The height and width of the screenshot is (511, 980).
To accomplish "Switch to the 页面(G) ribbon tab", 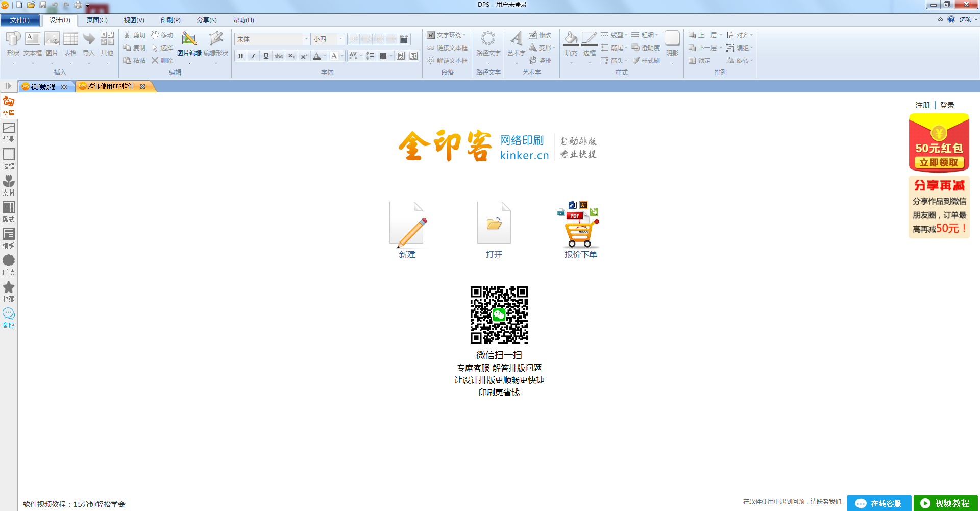I will click(97, 20).
